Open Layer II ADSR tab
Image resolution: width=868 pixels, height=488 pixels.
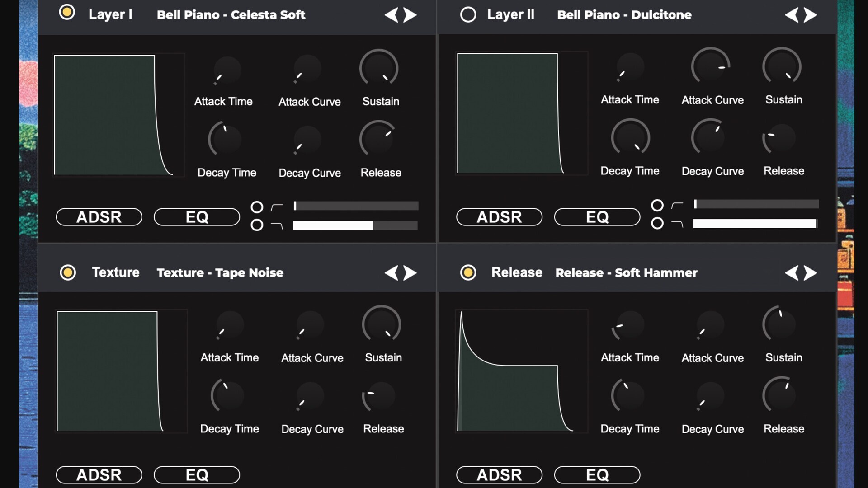[499, 217]
